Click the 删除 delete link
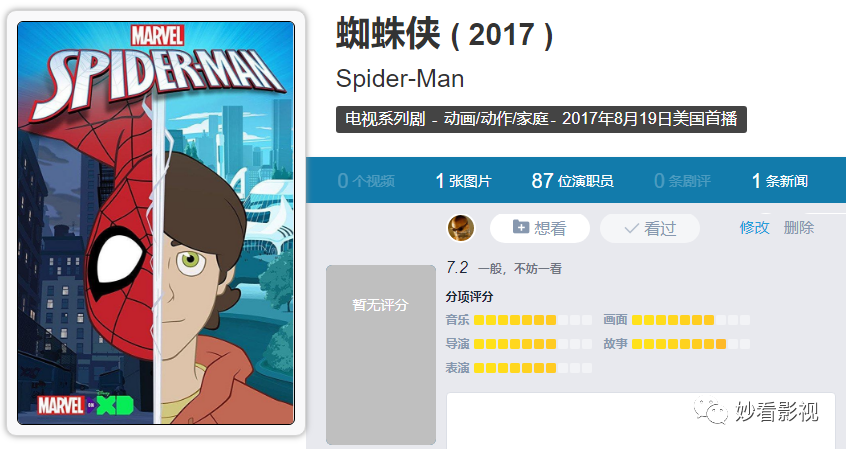Screen dimensions: 846x449 [x=799, y=228]
